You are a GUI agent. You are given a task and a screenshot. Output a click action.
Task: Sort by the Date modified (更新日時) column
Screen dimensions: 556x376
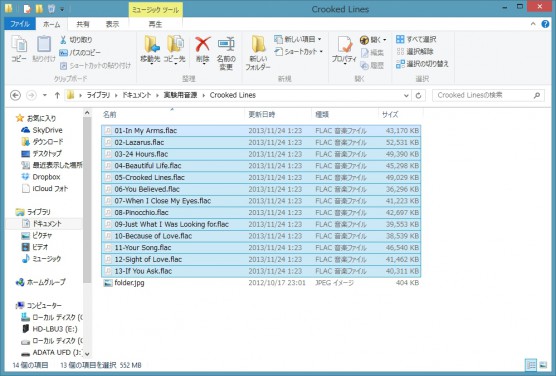(x=278, y=115)
